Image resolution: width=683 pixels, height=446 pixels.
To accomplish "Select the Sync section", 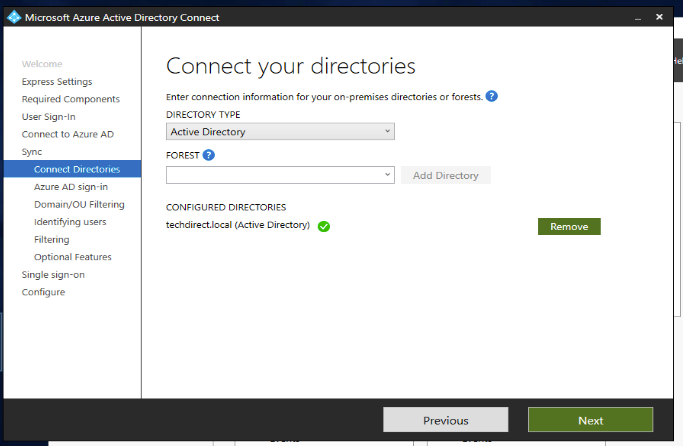I will 32,152.
